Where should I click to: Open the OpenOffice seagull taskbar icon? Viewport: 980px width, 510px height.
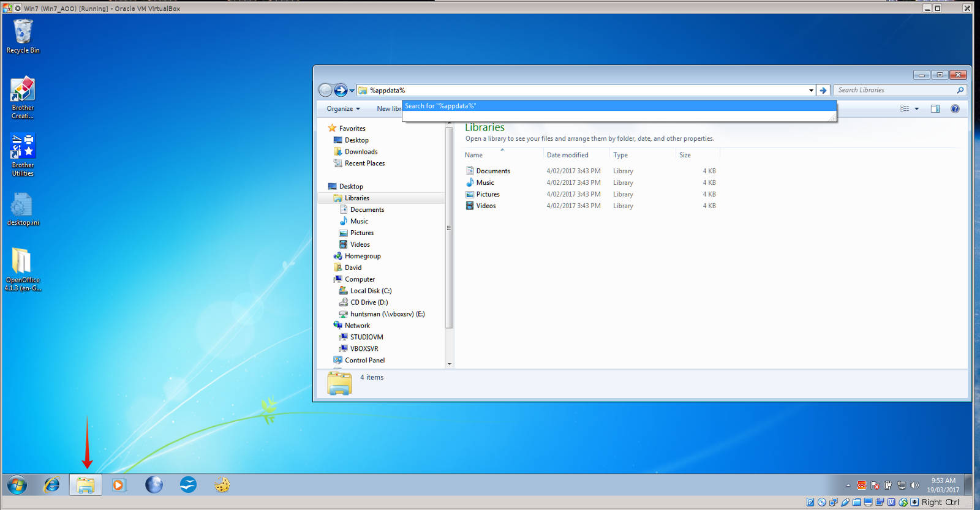coord(188,486)
